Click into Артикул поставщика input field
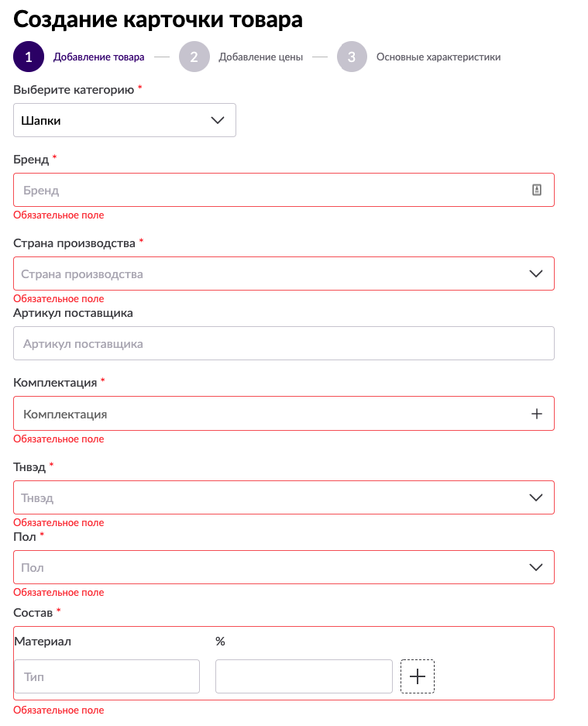The height and width of the screenshot is (726, 588). [x=284, y=343]
